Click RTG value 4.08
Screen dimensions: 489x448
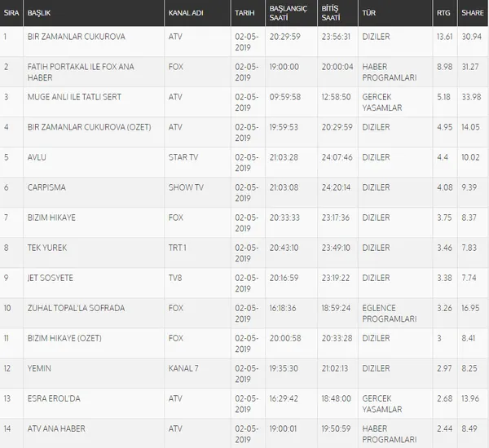(444, 187)
